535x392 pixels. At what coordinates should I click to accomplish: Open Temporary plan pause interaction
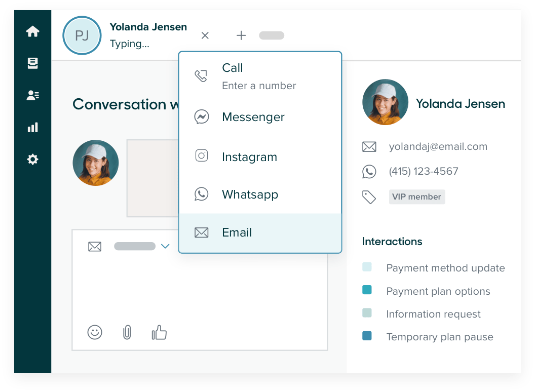(x=440, y=337)
